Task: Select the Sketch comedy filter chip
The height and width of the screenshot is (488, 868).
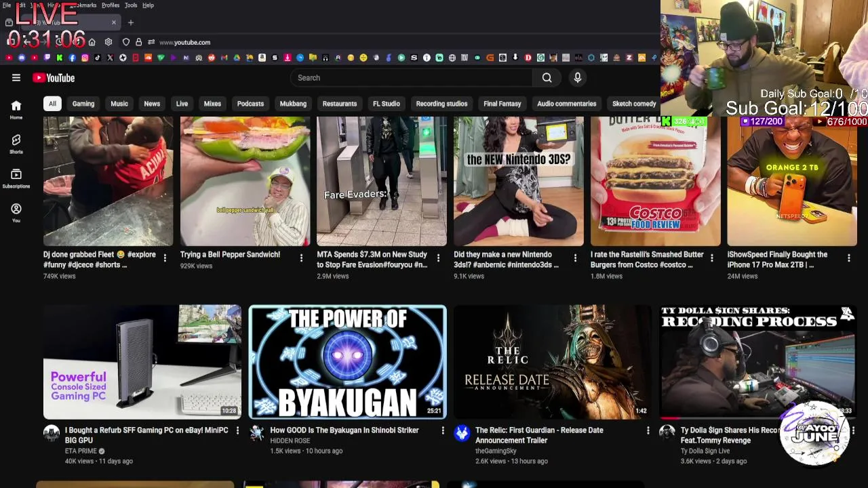Action: point(634,104)
